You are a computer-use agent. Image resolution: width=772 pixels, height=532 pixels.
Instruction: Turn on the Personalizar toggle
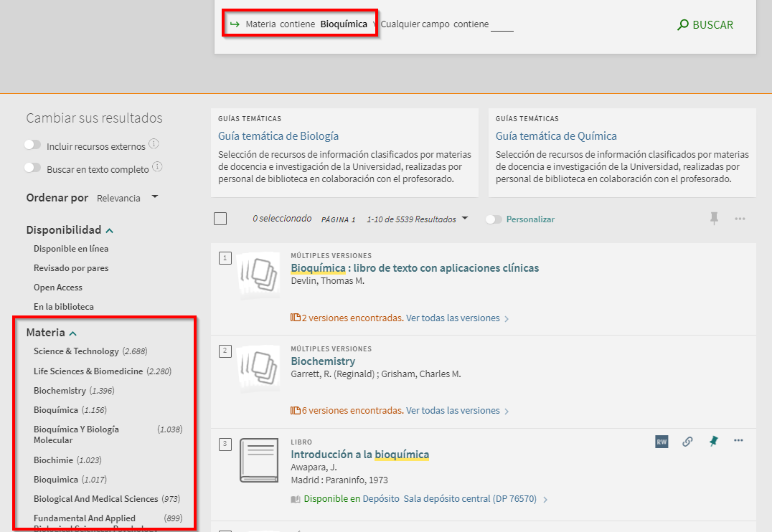494,219
